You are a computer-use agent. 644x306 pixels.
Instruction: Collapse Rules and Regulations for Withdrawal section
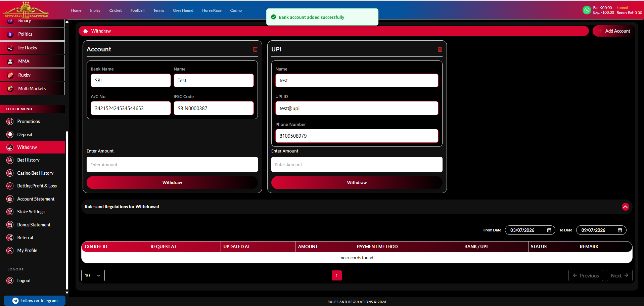625,207
